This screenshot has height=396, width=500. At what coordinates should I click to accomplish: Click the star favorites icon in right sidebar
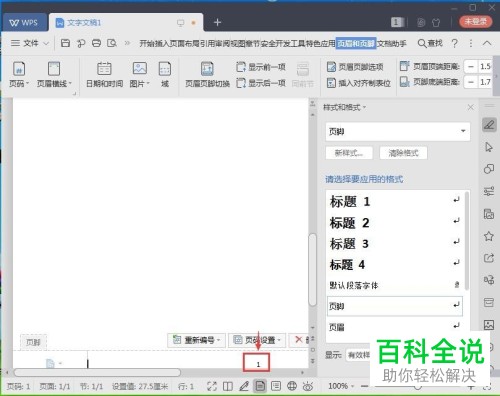coord(489,236)
